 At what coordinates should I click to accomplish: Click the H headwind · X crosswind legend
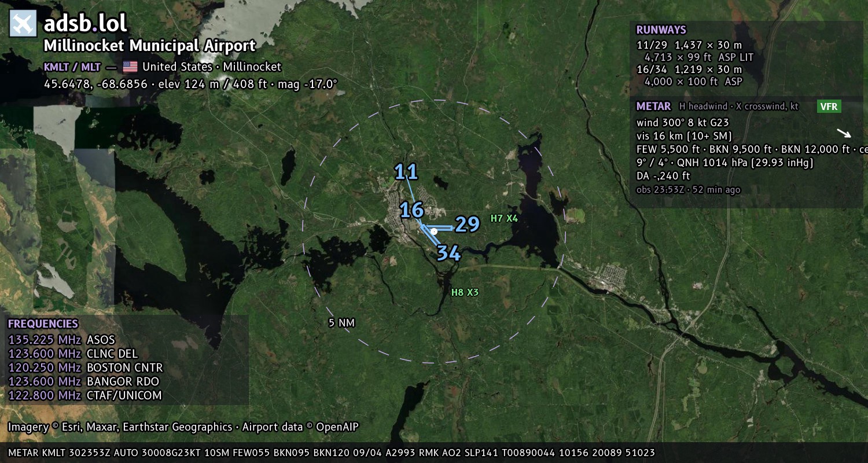coord(738,106)
